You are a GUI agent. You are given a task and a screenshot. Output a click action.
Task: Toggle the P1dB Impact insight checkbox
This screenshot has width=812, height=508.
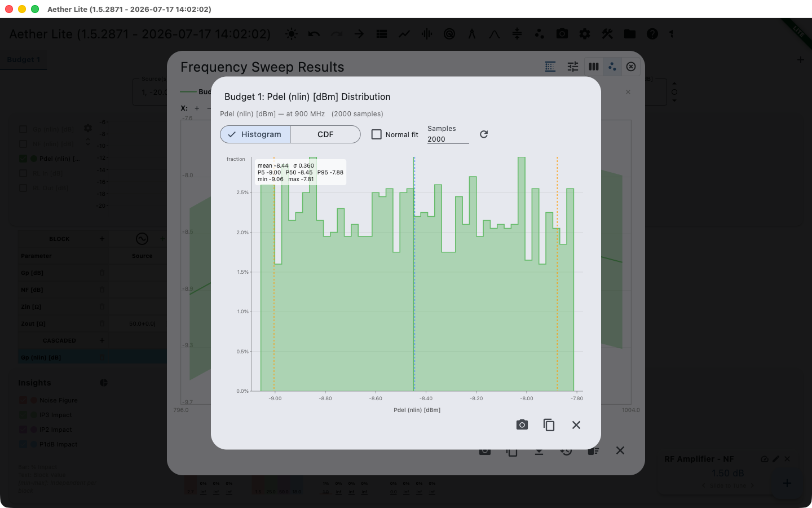(x=23, y=444)
